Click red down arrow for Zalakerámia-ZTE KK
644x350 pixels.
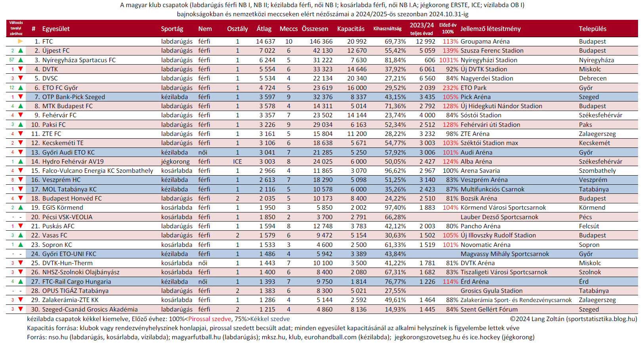pyautogui.click(x=21, y=300)
